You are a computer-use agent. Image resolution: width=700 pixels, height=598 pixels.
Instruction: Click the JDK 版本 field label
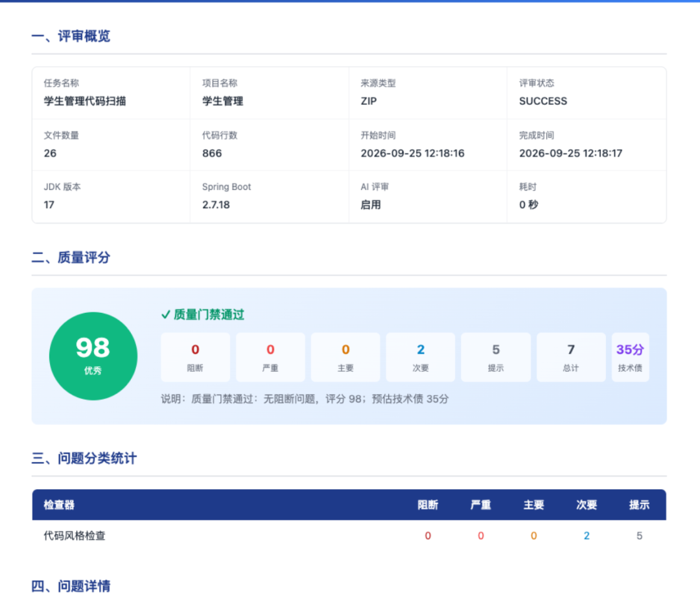62,187
